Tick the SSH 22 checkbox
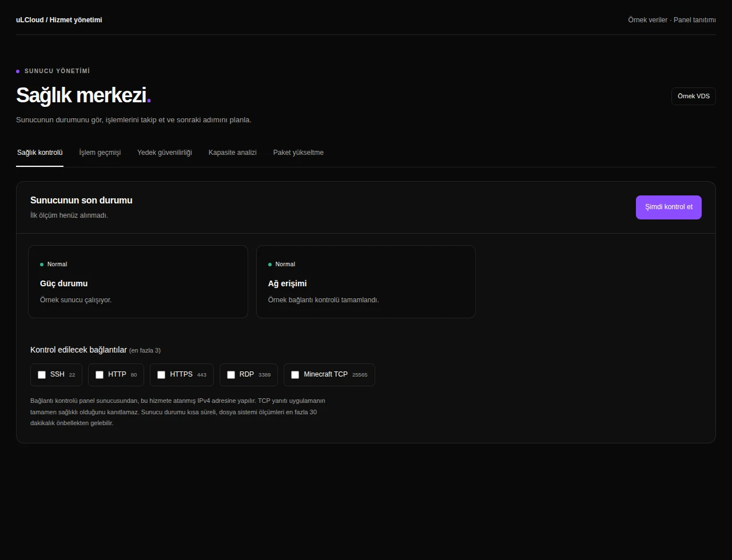The width and height of the screenshot is (732, 560). [42, 375]
